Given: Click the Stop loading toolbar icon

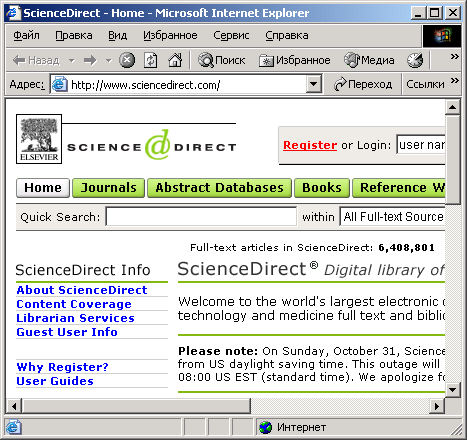Looking at the screenshot, I should click(127, 60).
